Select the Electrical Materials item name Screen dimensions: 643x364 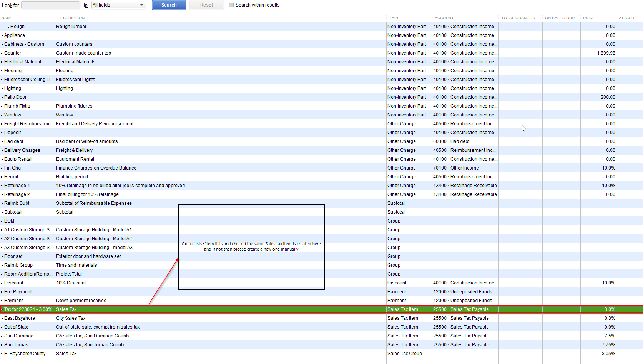[24, 62]
